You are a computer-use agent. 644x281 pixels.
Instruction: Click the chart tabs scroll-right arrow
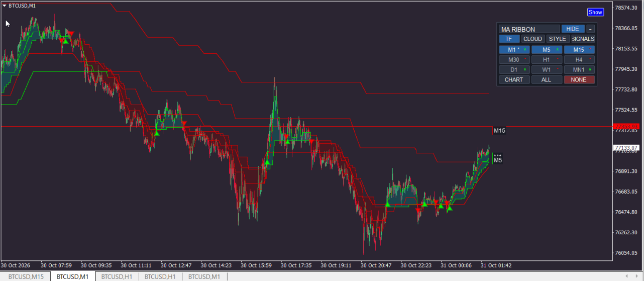pyautogui.click(x=638, y=276)
